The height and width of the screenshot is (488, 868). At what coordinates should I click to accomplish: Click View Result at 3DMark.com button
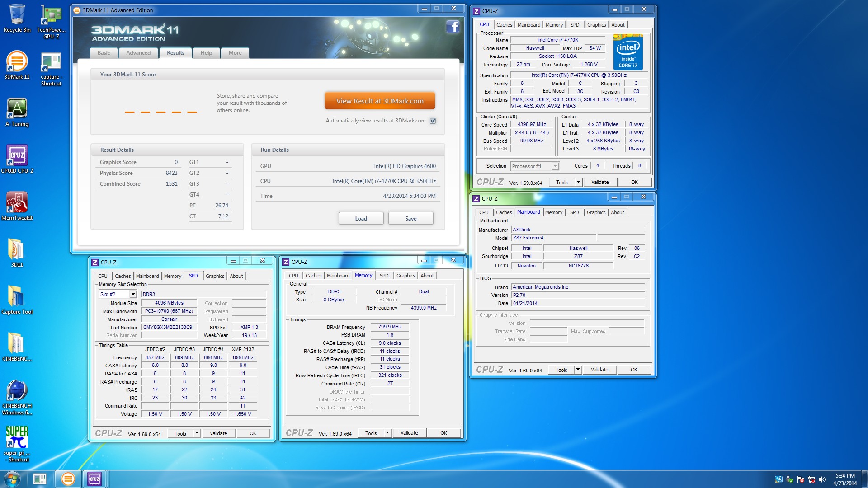point(380,101)
